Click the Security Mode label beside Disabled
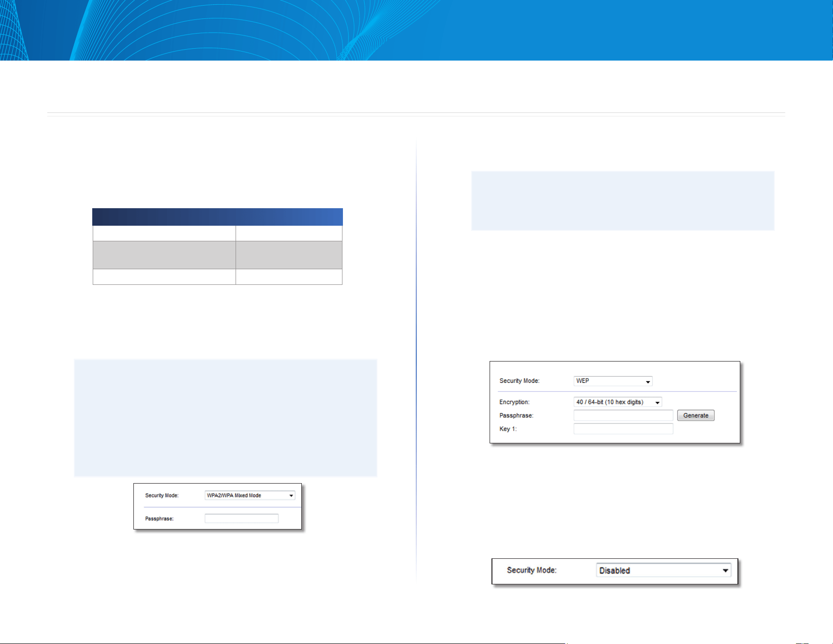 (x=531, y=570)
